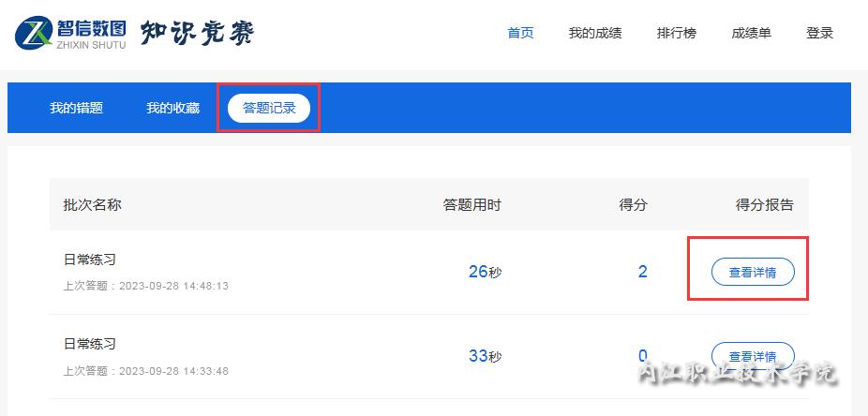Click the Zhixin Shutu logo icon

click(34, 33)
